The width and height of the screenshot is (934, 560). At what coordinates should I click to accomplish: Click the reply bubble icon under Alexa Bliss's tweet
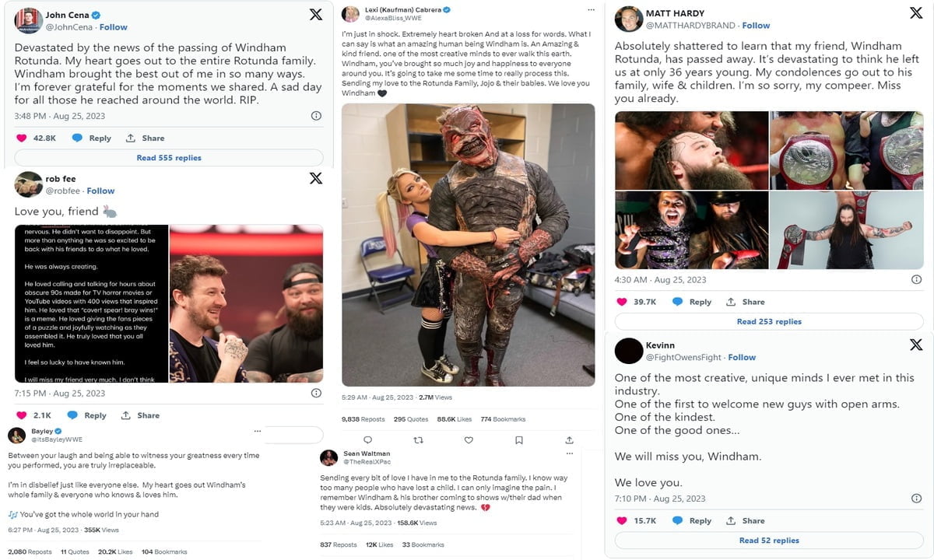pos(368,440)
